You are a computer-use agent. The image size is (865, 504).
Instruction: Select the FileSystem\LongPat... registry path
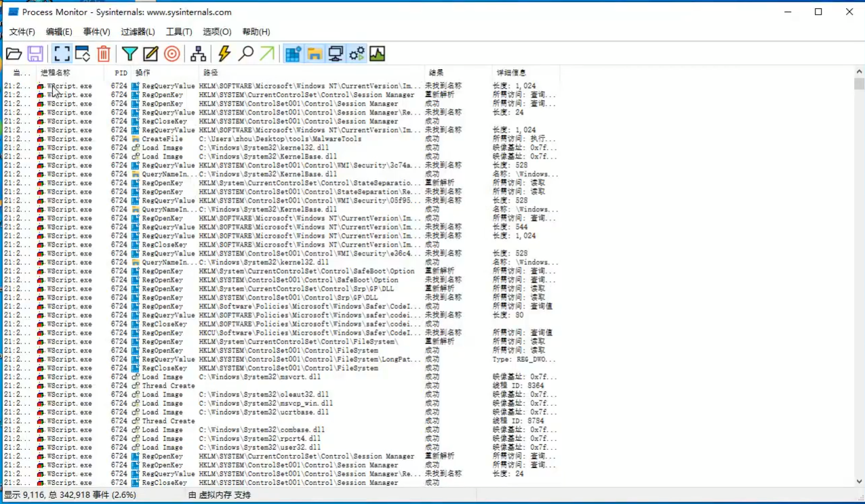pyautogui.click(x=310, y=359)
